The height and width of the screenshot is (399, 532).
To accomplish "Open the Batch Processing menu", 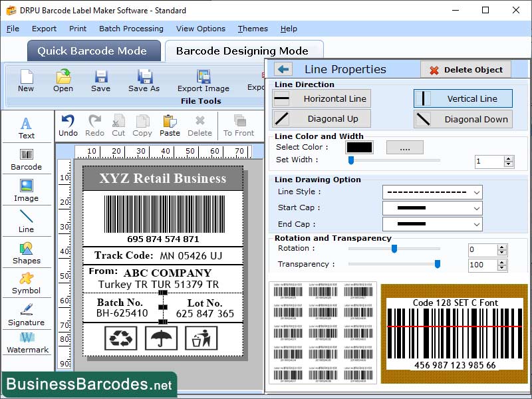I will click(131, 29).
